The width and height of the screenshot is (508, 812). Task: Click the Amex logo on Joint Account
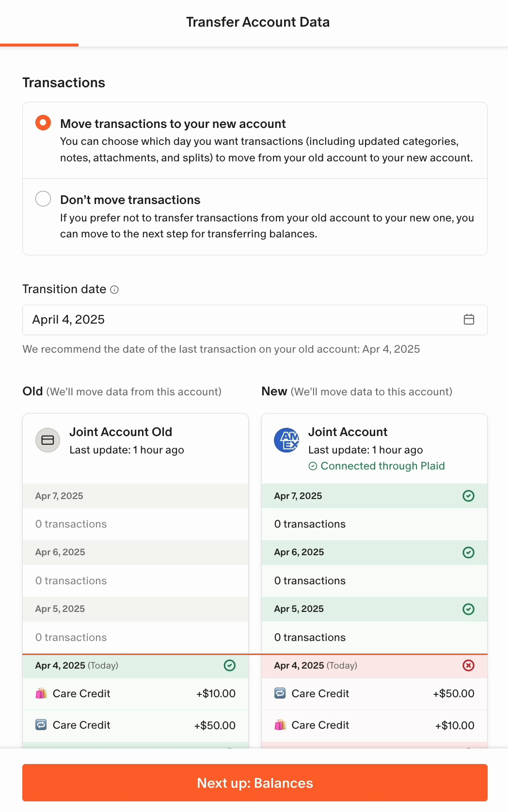[x=286, y=440]
